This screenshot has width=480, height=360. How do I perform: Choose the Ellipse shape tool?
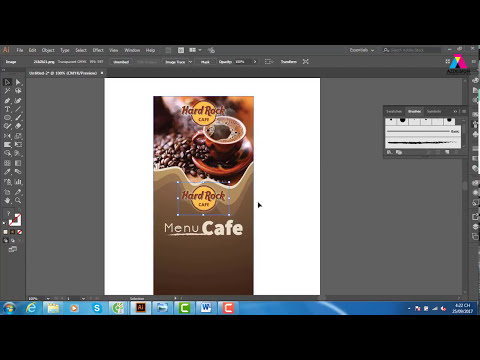7,118
